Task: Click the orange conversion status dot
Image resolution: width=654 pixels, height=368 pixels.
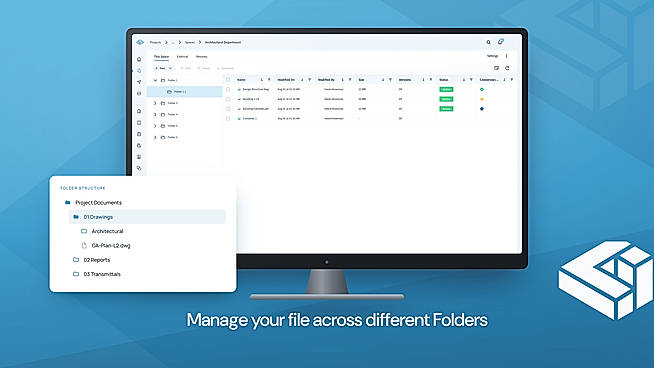Action: point(482,99)
